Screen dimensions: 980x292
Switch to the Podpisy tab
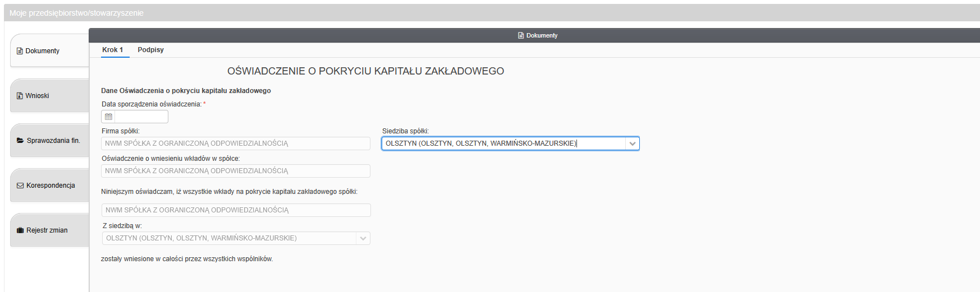coord(151,50)
